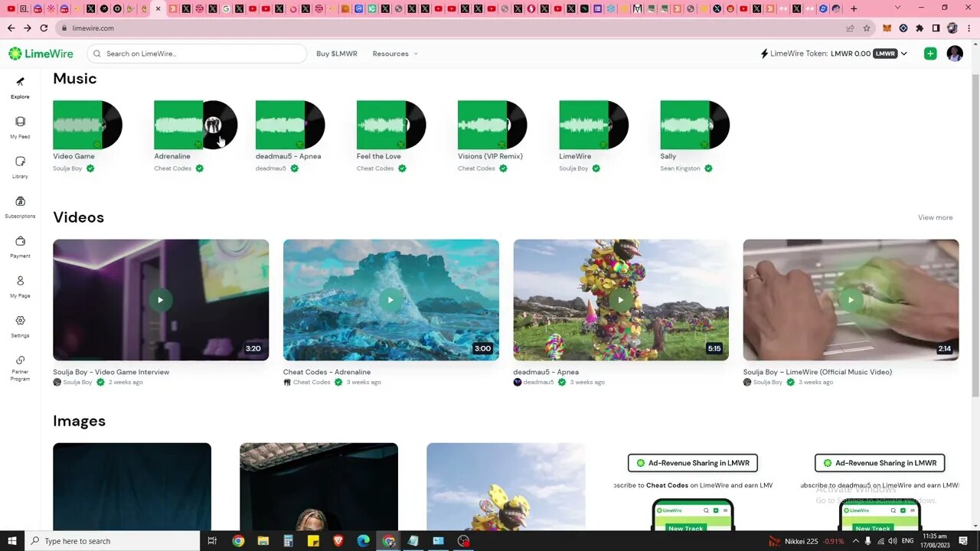Open the browser extensions puzzle icon
This screenshot has height=551, width=980.
click(x=920, y=28)
